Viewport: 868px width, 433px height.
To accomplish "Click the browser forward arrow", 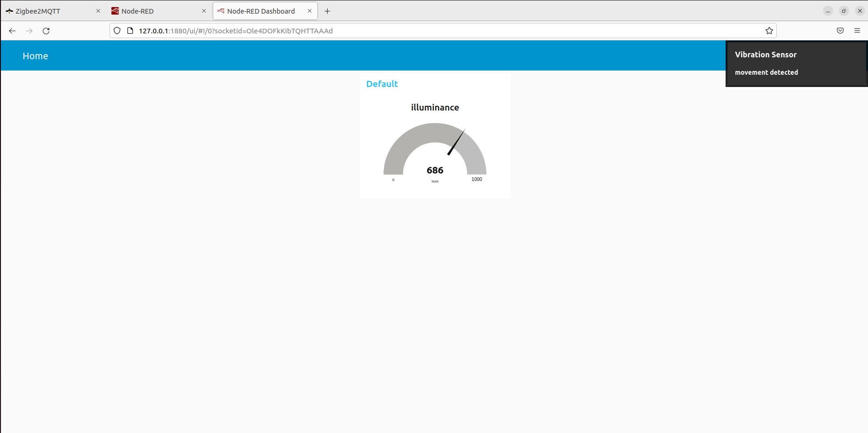I will point(29,31).
